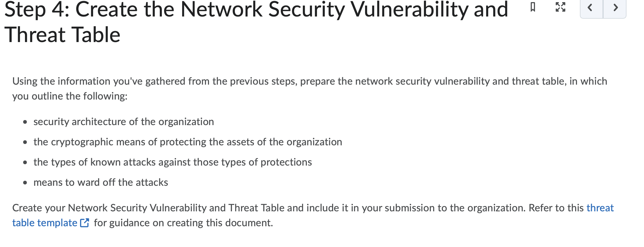Go to previous step with left chevron
This screenshot has width=644, height=247.
591,8
